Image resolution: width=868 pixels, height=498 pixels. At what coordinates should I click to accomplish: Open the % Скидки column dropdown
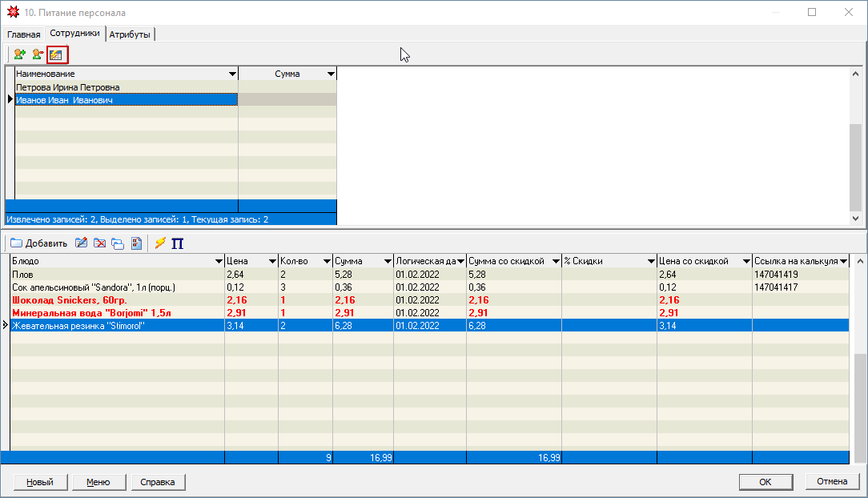(x=650, y=262)
